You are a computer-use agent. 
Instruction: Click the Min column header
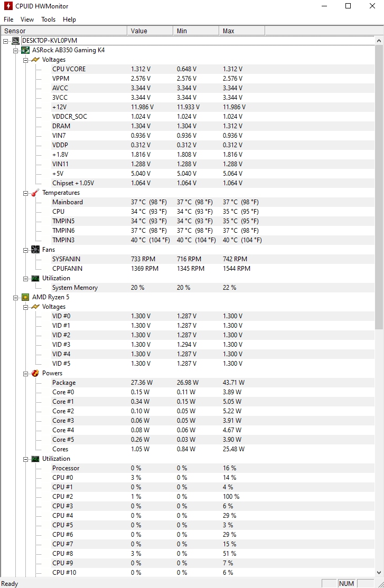click(x=196, y=31)
